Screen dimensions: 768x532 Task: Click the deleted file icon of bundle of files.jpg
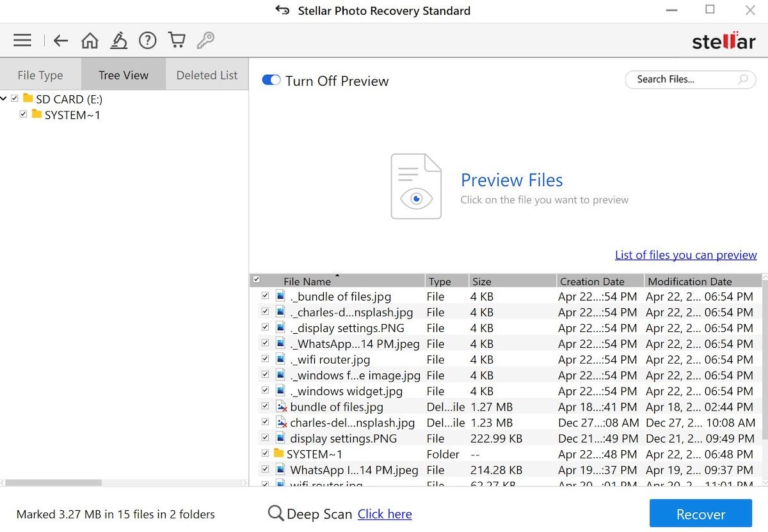(281, 407)
